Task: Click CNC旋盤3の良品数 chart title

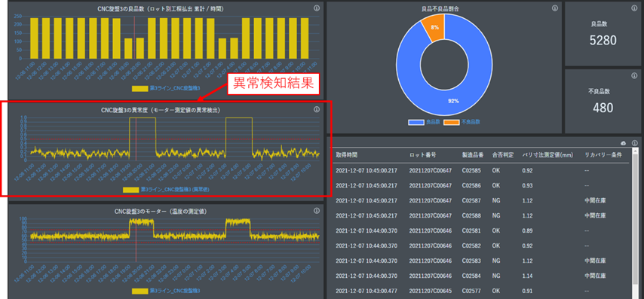Action: pos(161,8)
